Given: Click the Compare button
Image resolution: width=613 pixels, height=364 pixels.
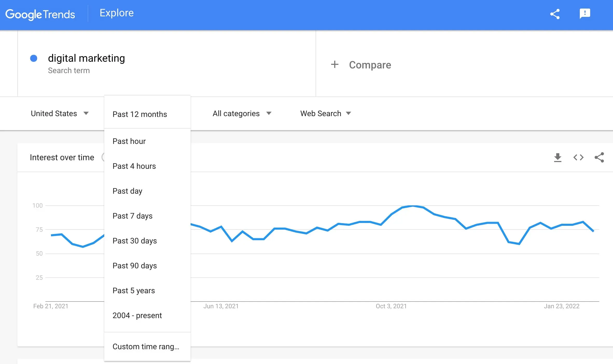Looking at the screenshot, I should click(x=370, y=65).
